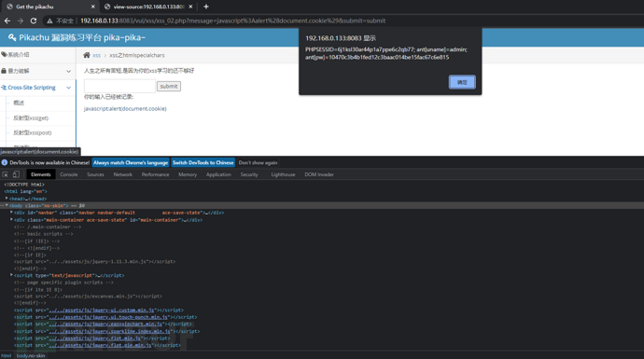This screenshot has width=644, height=359.
Task: Switch to the DOM Invader DevTools tab
Action: (x=319, y=174)
